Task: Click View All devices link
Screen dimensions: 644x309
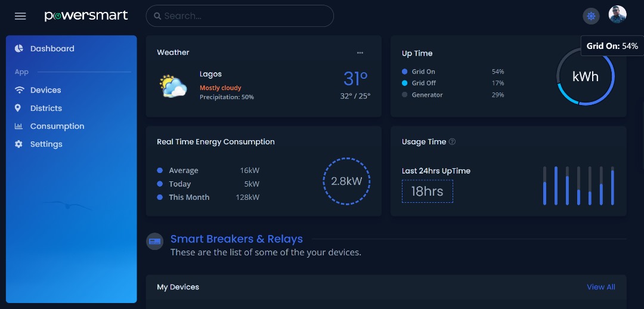Action: pyautogui.click(x=601, y=287)
